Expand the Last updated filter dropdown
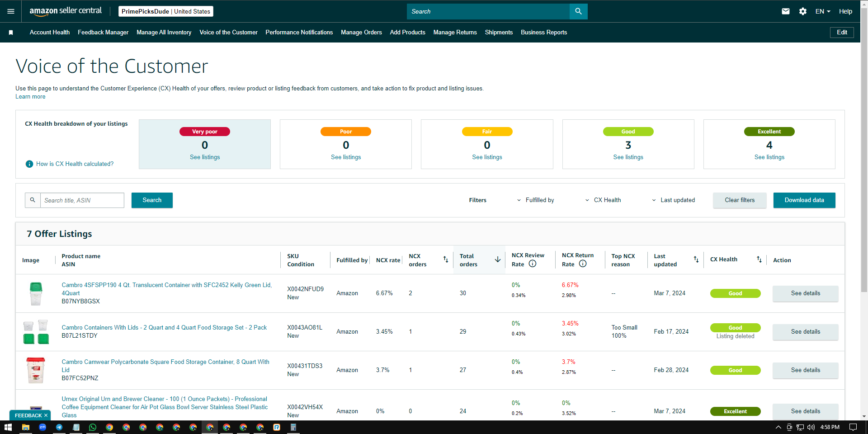Screen dimensions: 868x434 click(673, 200)
